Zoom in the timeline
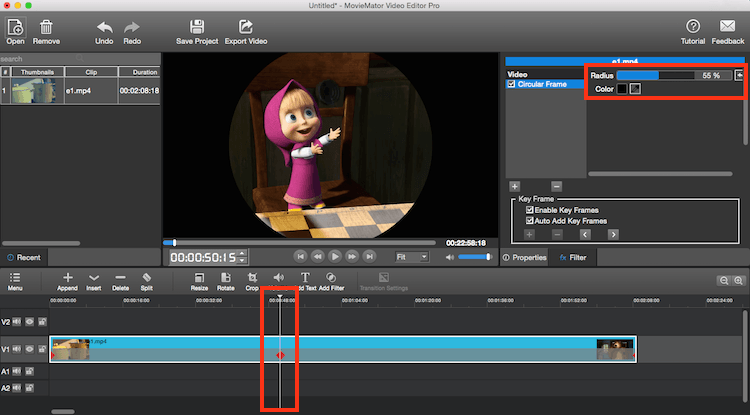The image size is (750, 415). (738, 281)
